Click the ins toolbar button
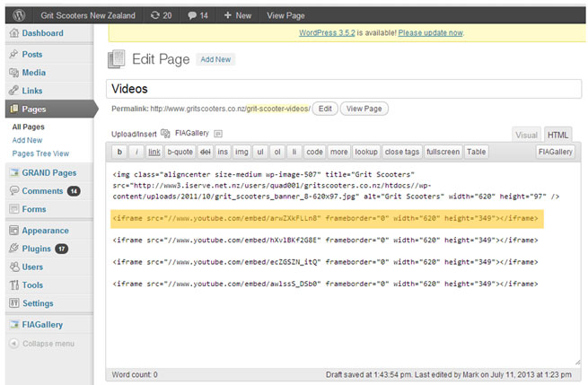588x385 pixels. coord(223,152)
